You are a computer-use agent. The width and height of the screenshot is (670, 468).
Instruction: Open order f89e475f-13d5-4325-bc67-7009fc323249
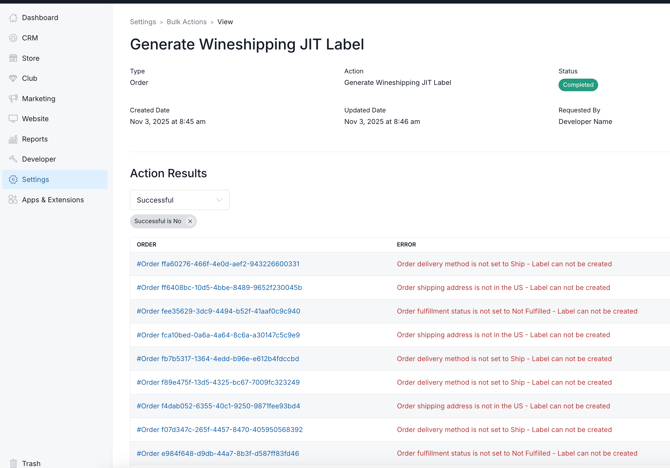click(218, 382)
